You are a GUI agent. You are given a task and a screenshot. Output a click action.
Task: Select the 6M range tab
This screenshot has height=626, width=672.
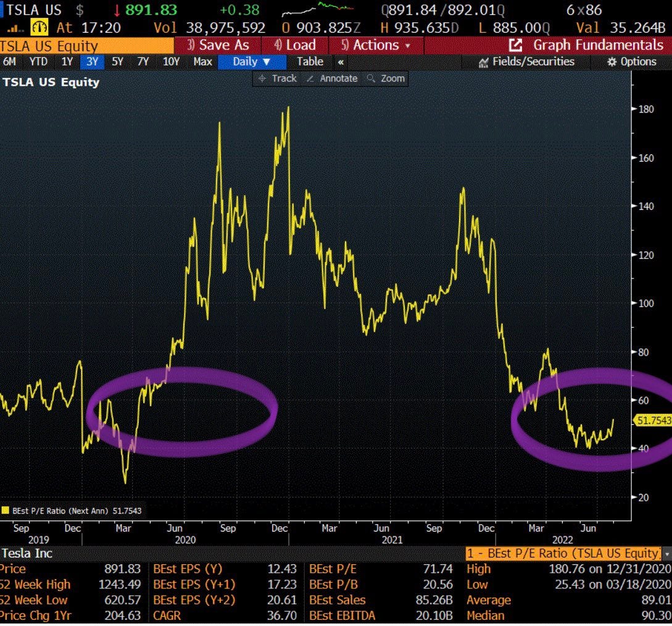pos(9,62)
